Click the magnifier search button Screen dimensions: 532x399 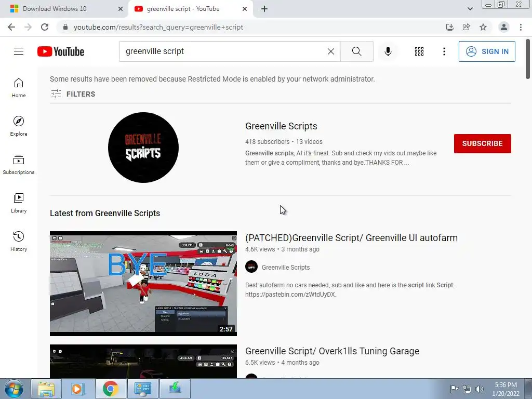coord(356,51)
